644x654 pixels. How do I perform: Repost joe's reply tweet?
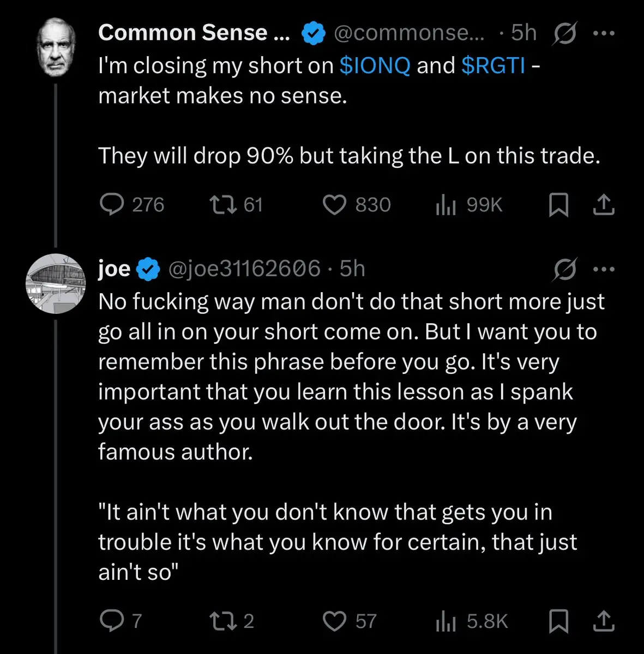[222, 621]
